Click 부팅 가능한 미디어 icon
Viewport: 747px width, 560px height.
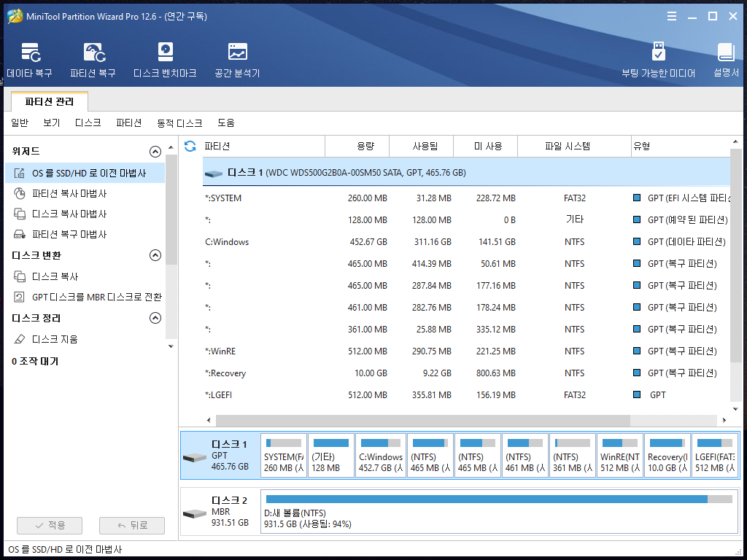pyautogui.click(x=659, y=60)
